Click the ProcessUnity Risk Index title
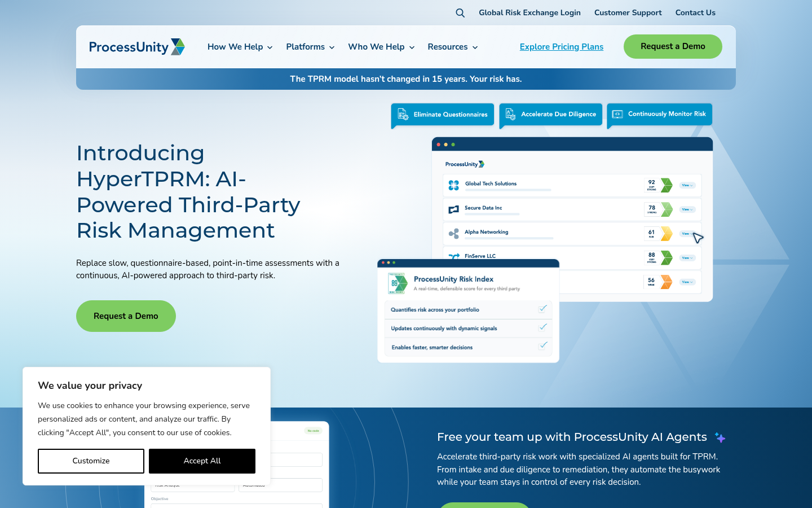This screenshot has width=812, height=508. [453, 279]
